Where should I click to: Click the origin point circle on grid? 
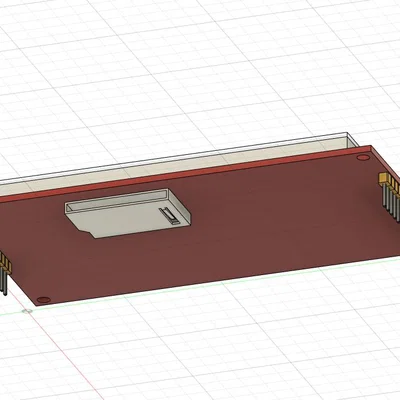tap(27, 311)
